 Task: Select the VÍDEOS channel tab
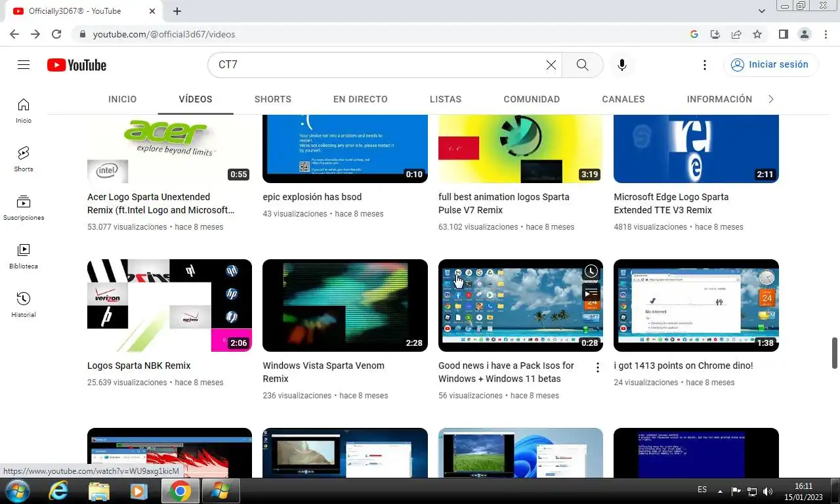196,99
